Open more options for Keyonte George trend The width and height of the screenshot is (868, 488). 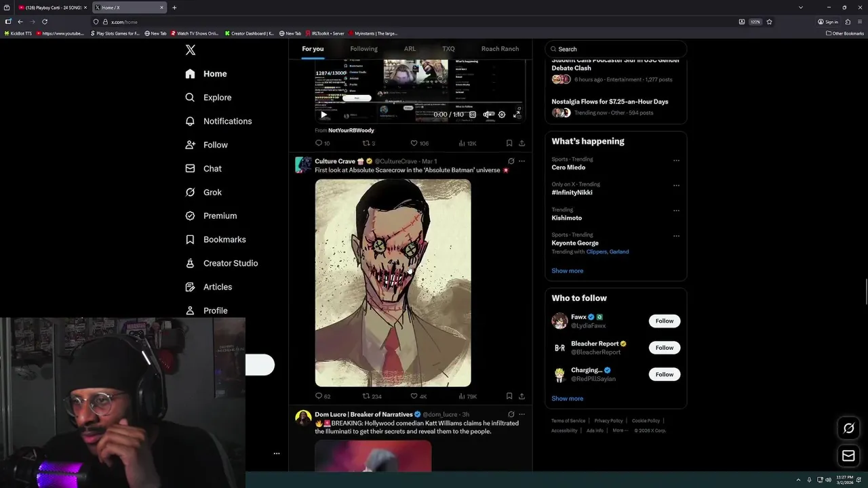tap(676, 236)
